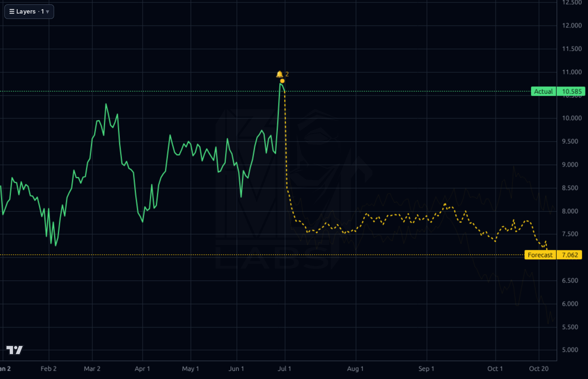Click the alert bell icon on the peak

click(x=279, y=74)
